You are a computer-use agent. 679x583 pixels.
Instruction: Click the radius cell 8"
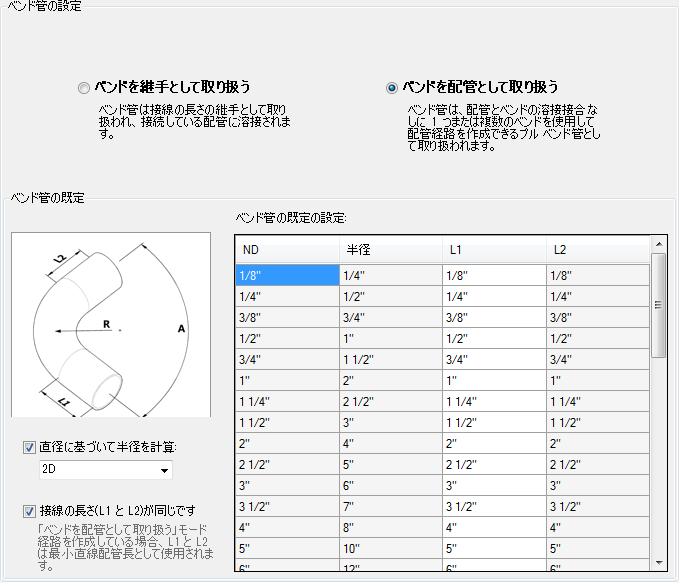point(391,528)
